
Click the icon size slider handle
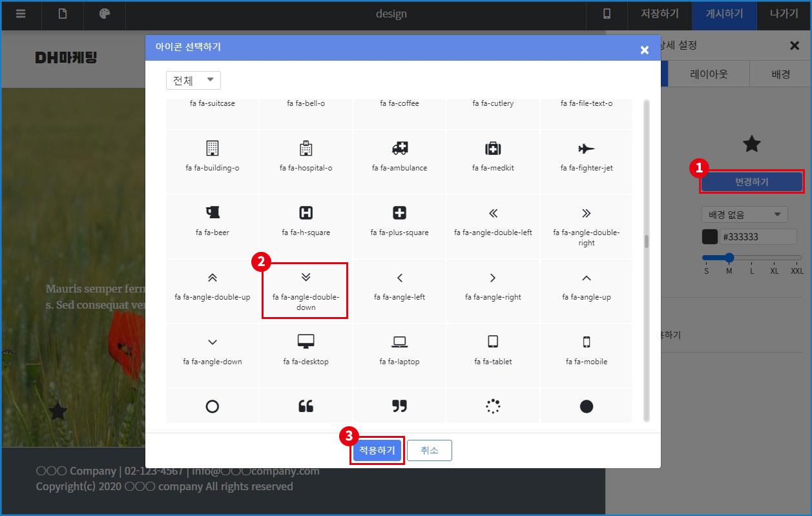tap(729, 258)
